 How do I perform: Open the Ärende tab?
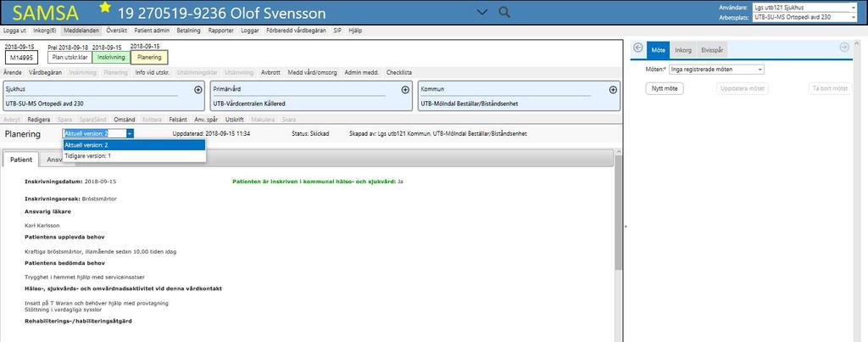click(x=13, y=73)
